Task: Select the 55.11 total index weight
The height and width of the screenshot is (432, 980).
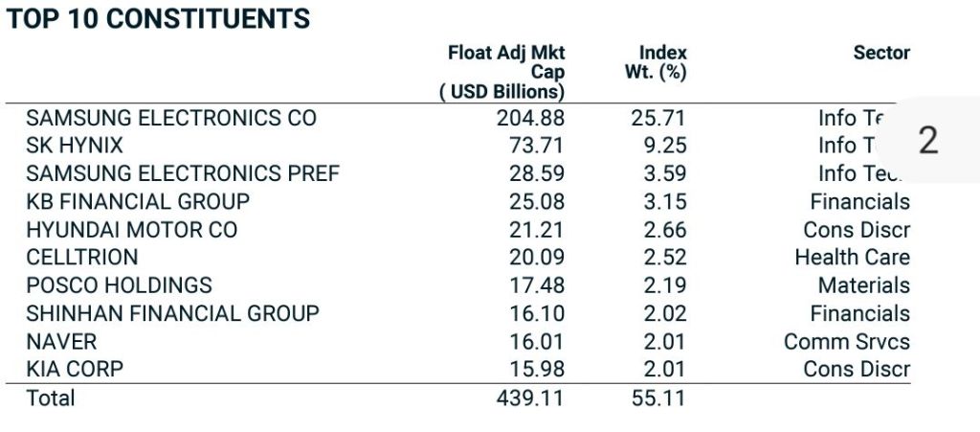Action: (658, 398)
